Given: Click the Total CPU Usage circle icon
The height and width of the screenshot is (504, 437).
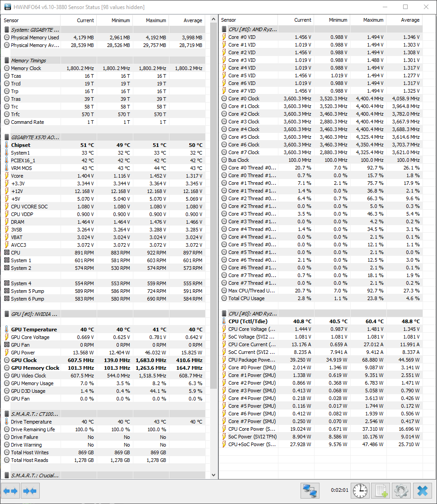Looking at the screenshot, I should (224, 298).
